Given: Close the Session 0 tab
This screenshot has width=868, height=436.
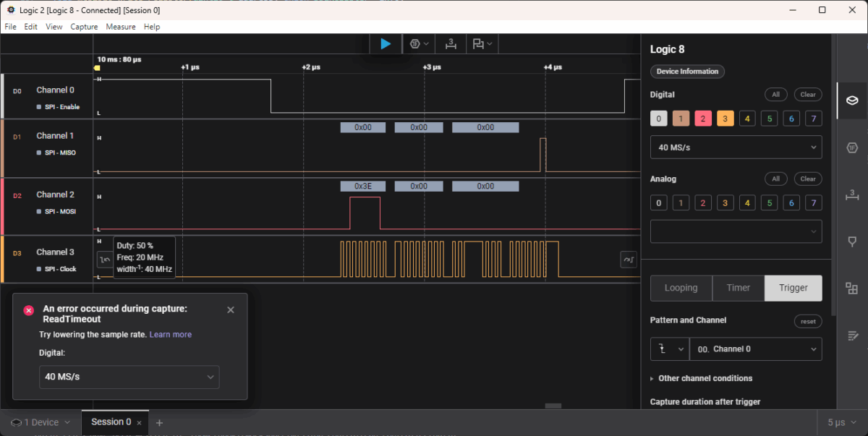Looking at the screenshot, I should pos(140,422).
